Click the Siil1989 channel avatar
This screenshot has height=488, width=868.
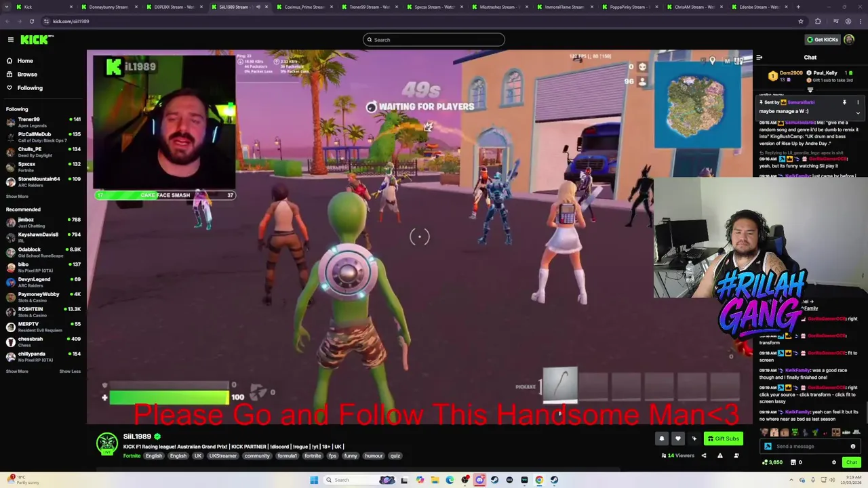(106, 444)
